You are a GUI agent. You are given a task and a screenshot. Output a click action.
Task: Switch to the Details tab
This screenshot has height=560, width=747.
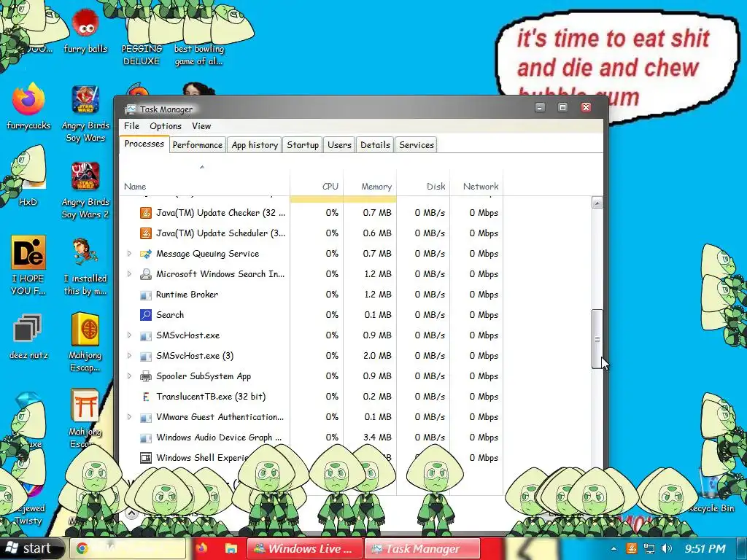[375, 145]
